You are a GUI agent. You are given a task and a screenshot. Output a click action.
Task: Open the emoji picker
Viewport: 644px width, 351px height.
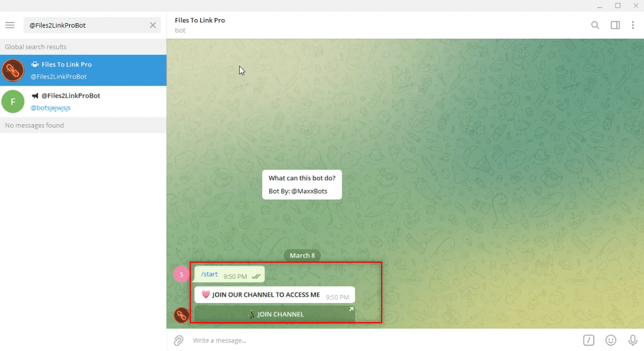tap(611, 340)
